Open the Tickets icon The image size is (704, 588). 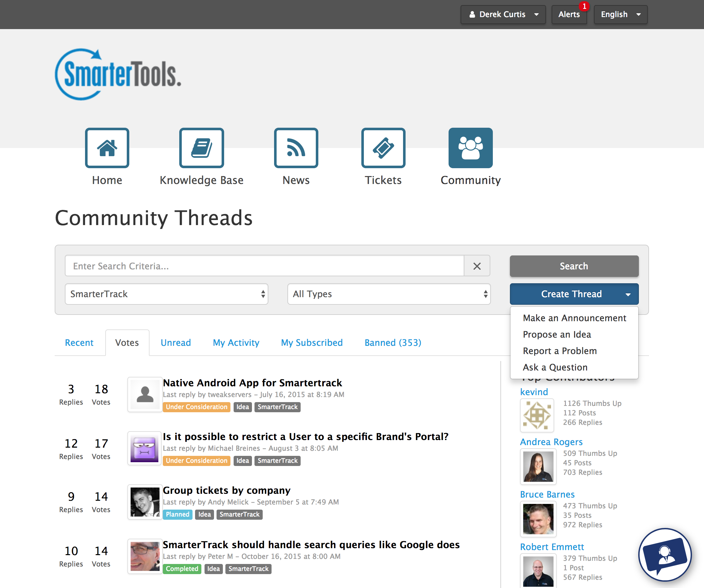[x=383, y=148]
